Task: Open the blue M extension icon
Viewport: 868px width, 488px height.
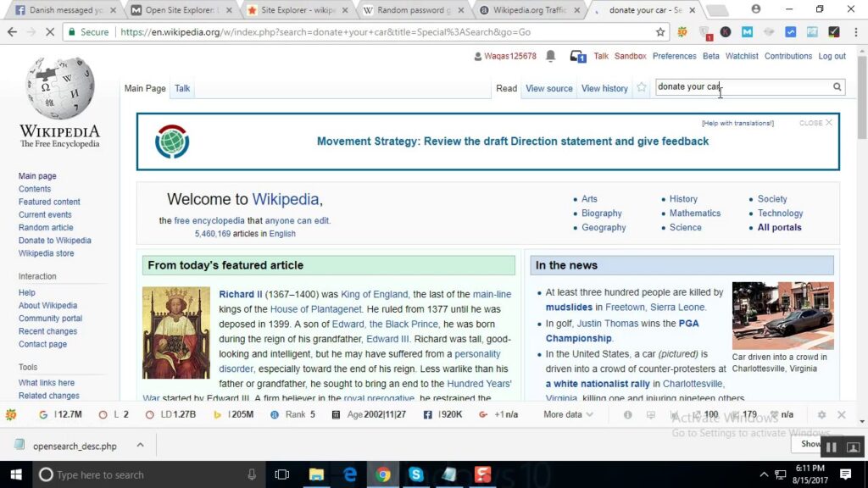Action: click(748, 32)
